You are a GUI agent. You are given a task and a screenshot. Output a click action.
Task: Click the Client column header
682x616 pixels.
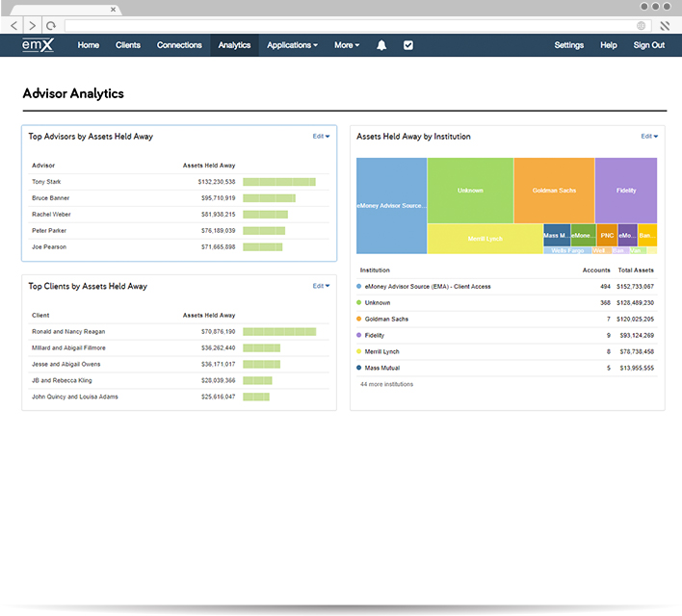click(40, 315)
